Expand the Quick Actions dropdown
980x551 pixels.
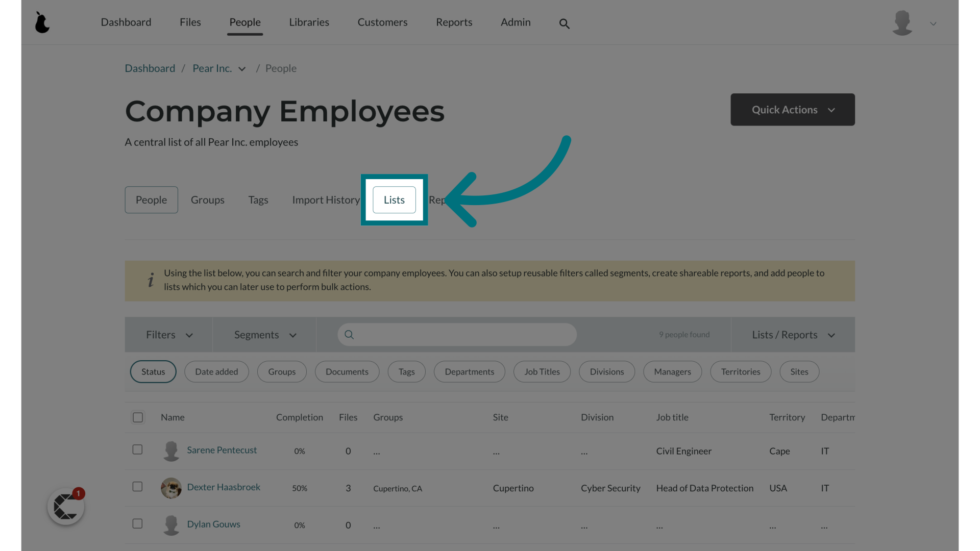[792, 110]
